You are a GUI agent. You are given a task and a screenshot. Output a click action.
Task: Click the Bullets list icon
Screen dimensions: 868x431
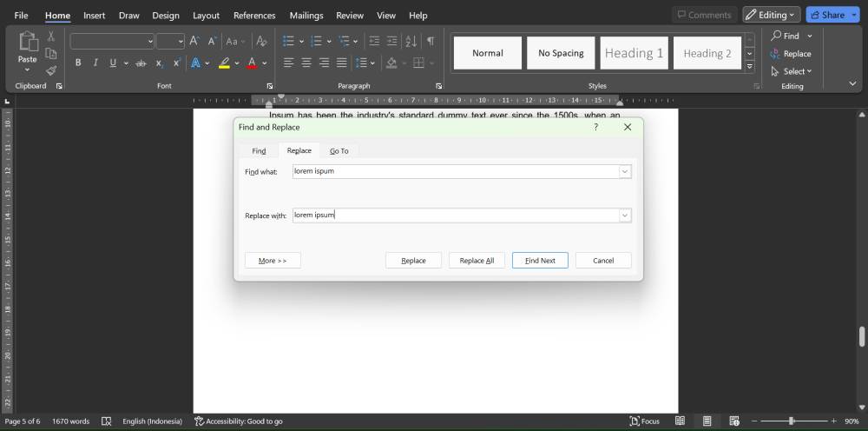[288, 41]
